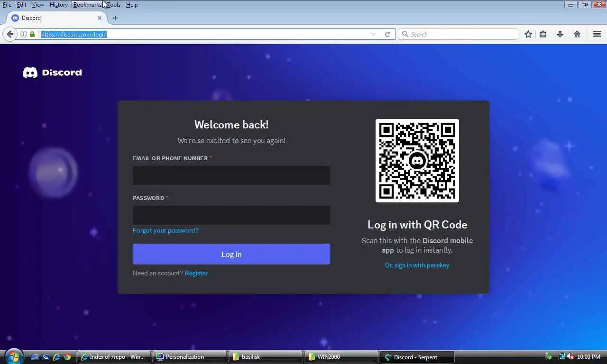
Task: Click Discord - Serpent taskbar button
Action: tap(417, 357)
